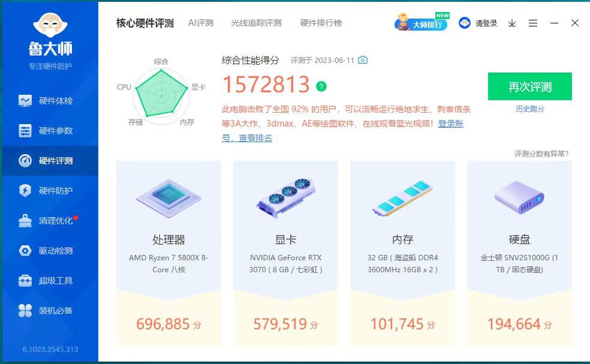Click 超级工具 label in sidebar
The width and height of the screenshot is (590, 364).
[x=56, y=281]
